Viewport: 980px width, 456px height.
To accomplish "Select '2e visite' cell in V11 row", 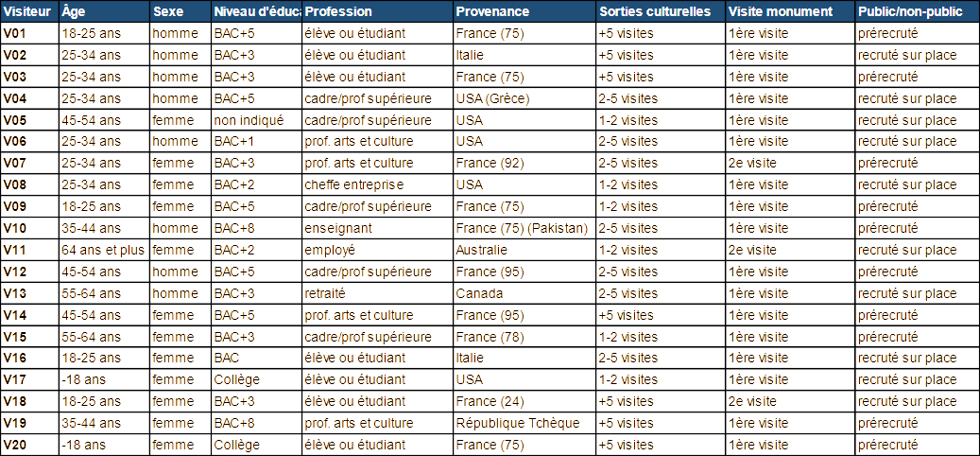I will click(x=791, y=250).
